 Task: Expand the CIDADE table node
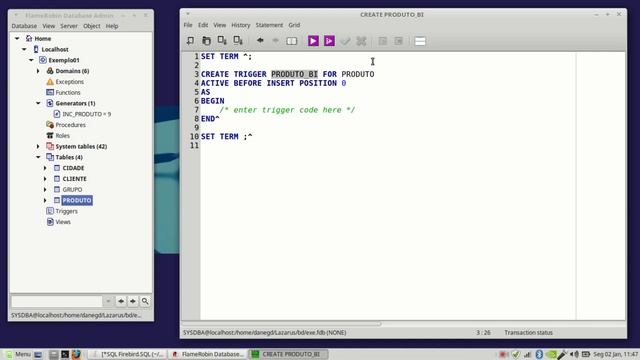45,168
